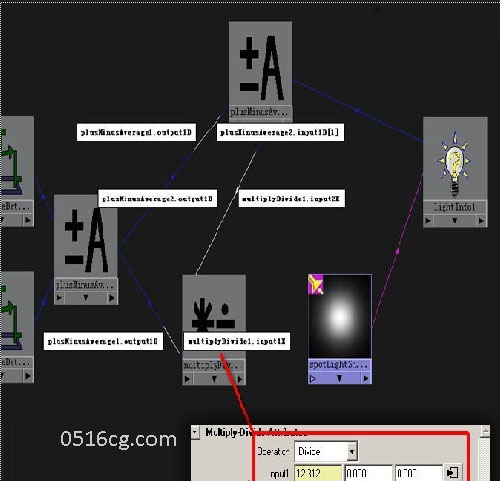
Task: Click the map button beside Input1 fields
Action: (453, 472)
